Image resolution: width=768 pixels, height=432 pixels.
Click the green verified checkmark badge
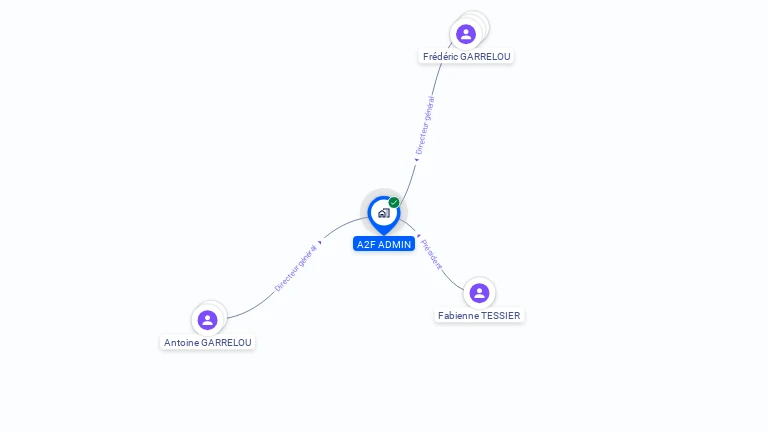(x=394, y=202)
